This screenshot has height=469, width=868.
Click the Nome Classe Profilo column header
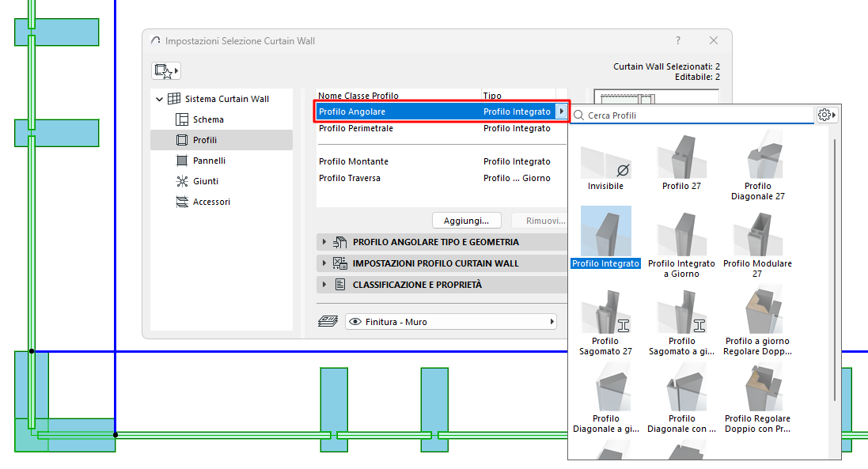pyautogui.click(x=358, y=96)
